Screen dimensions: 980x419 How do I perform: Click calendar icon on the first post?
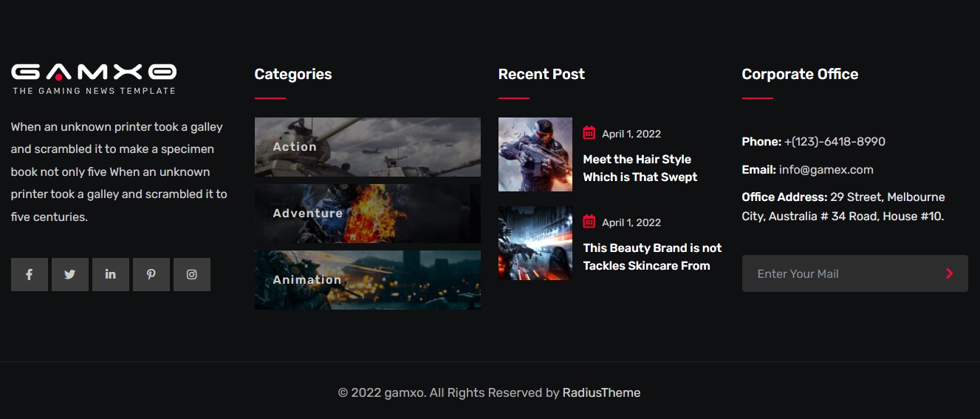coord(589,133)
